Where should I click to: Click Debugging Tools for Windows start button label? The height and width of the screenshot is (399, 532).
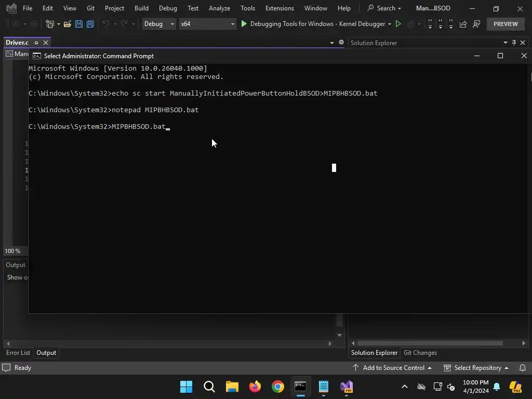(x=317, y=24)
